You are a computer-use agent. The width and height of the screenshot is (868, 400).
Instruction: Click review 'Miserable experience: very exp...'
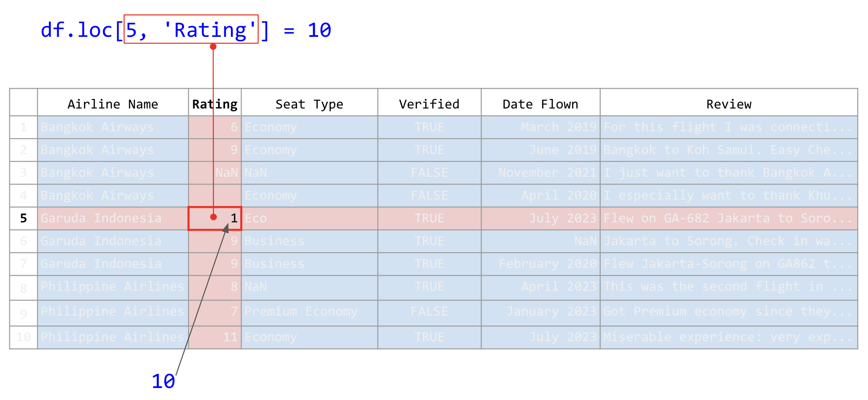click(x=729, y=337)
